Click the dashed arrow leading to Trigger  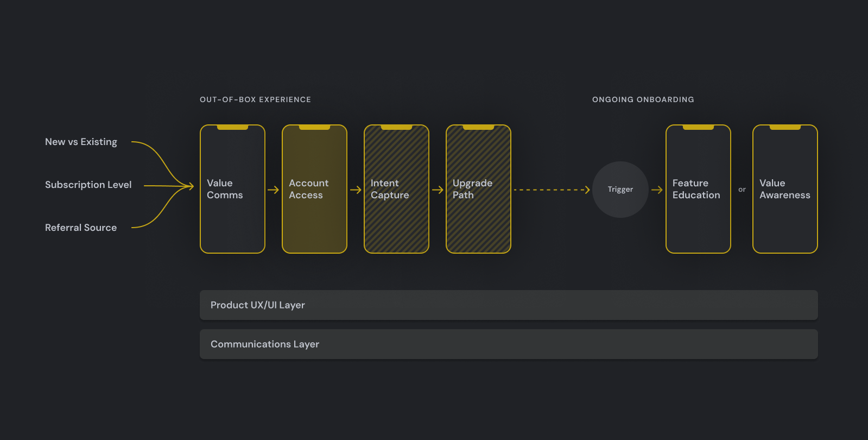click(551, 190)
